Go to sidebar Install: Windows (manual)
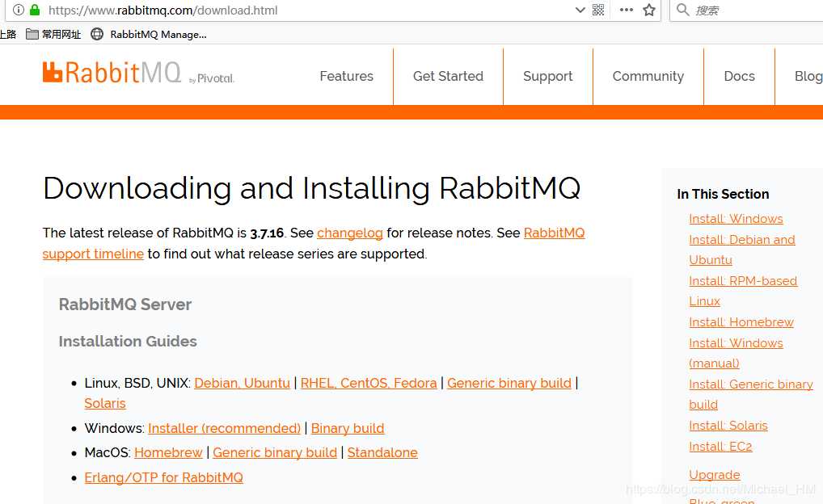This screenshot has height=504, width=823. tap(736, 353)
